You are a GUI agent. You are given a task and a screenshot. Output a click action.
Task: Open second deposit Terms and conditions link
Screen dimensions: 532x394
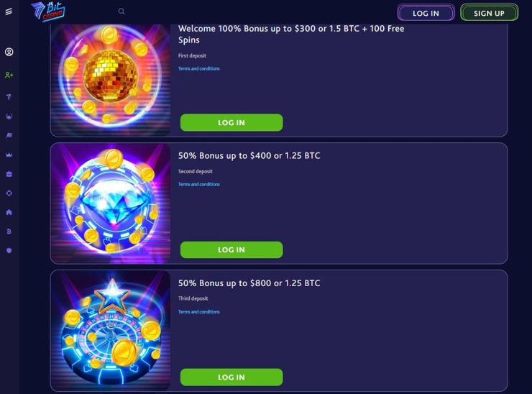pyautogui.click(x=199, y=184)
